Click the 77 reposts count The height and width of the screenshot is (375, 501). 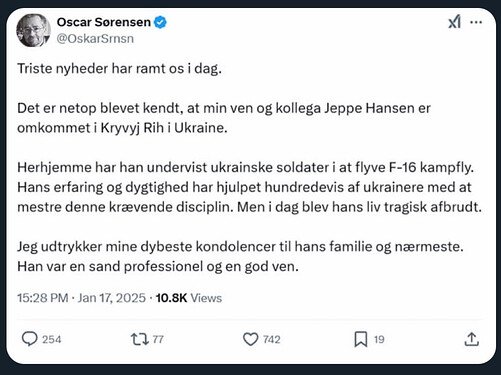pos(158,339)
